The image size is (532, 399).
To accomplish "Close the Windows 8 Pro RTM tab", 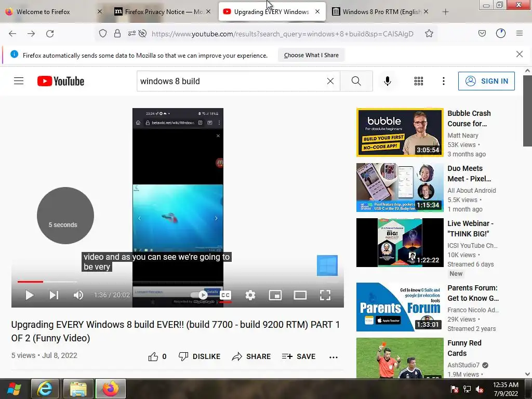I will pos(426,11).
